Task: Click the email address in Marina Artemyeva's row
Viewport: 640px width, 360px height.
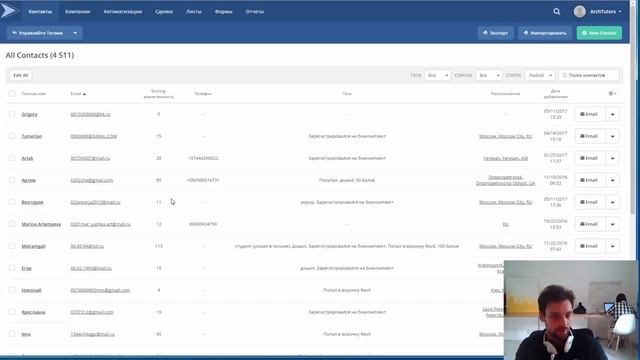Action: (100, 224)
